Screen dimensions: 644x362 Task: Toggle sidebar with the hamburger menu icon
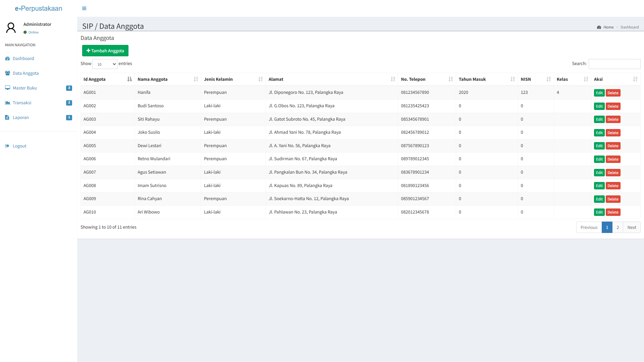pos(84,8)
